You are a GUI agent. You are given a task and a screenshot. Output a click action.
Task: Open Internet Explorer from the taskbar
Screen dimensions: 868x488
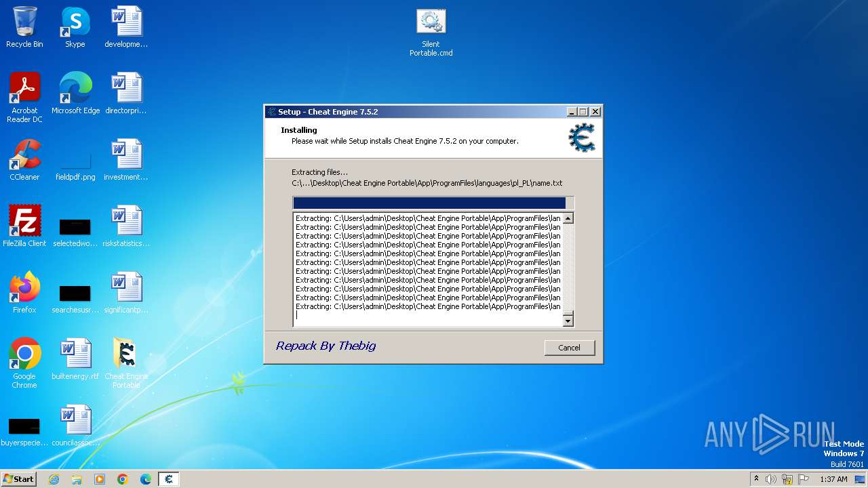[x=54, y=479]
